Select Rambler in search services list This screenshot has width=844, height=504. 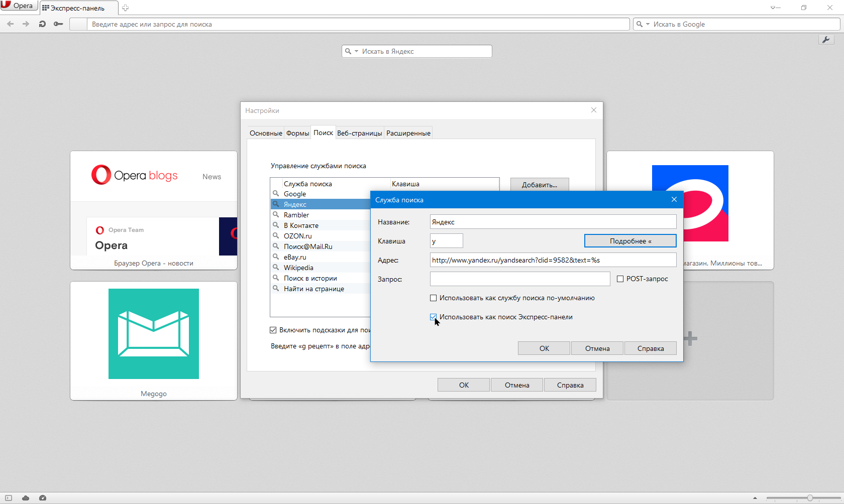(x=321, y=215)
